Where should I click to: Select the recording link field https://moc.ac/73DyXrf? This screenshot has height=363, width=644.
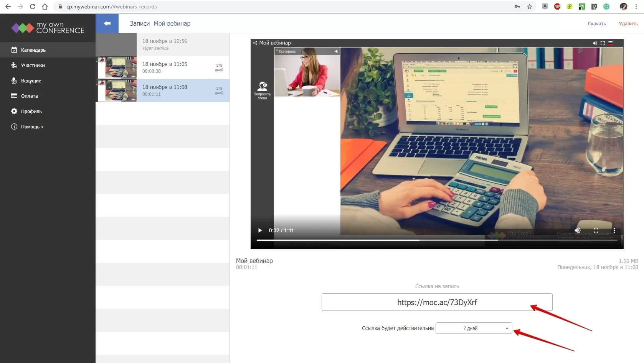tap(437, 302)
